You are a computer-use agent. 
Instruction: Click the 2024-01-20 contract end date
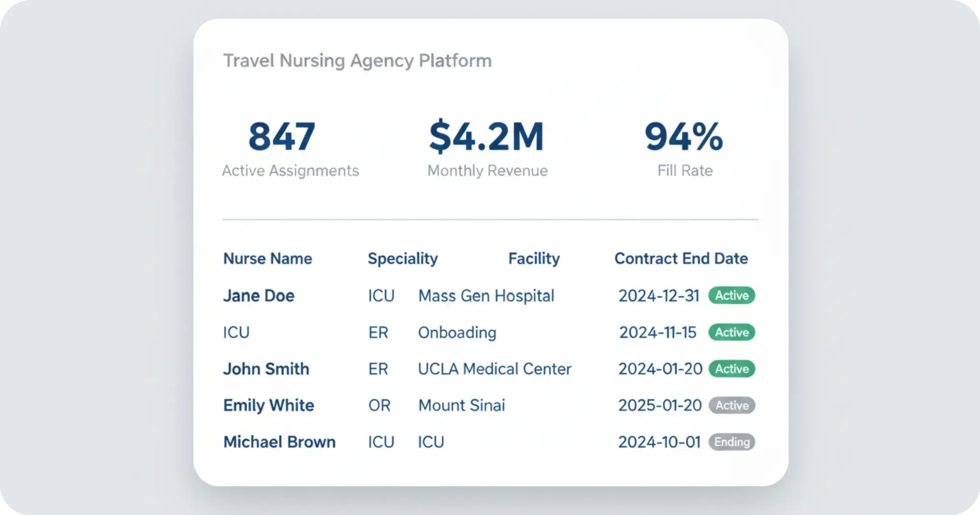point(660,369)
